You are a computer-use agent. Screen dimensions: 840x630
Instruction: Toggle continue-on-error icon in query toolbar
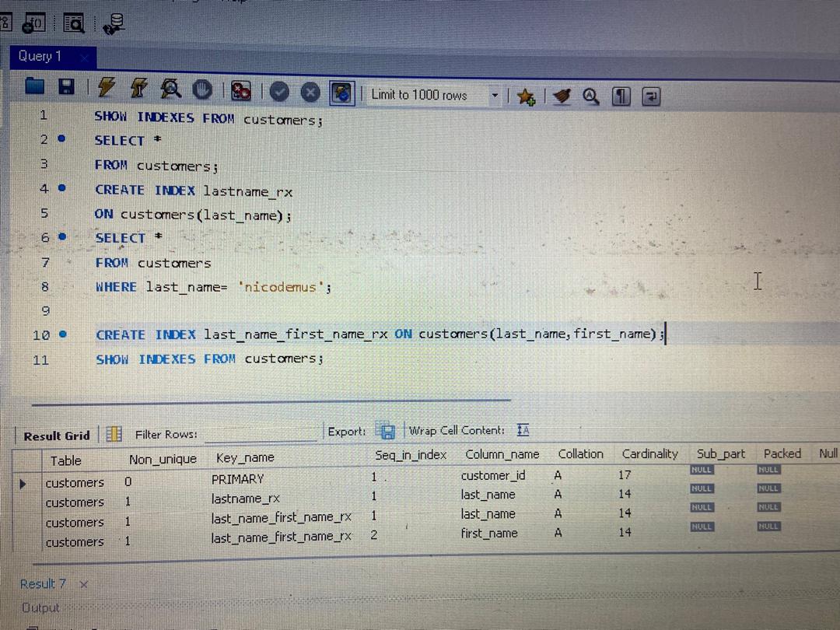240,91
